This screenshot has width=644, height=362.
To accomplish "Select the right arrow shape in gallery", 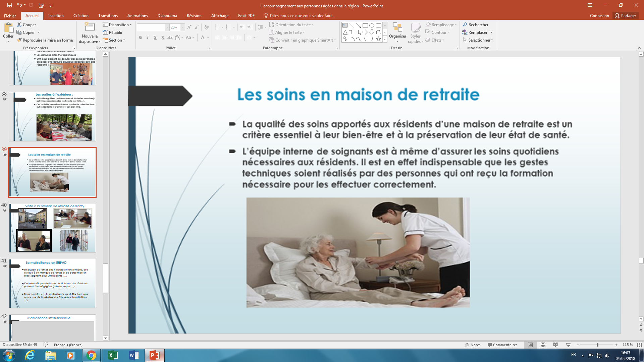I will coord(365,32).
